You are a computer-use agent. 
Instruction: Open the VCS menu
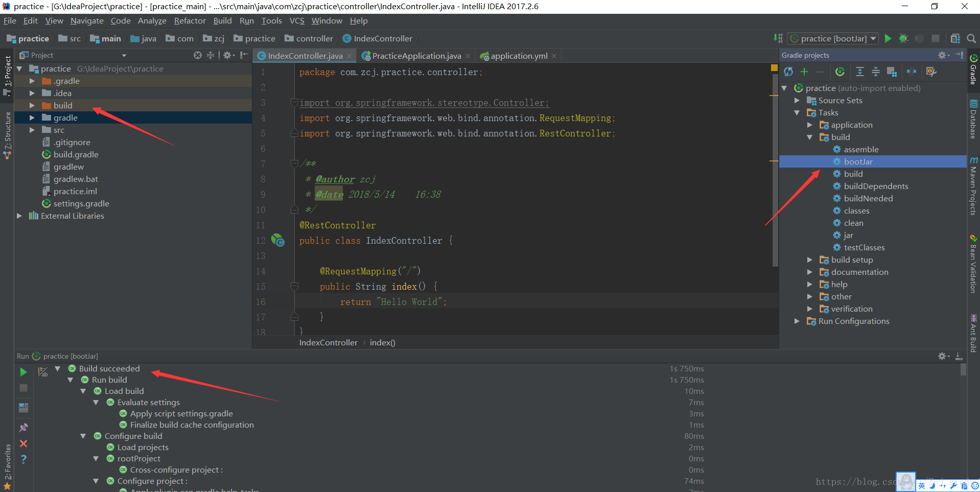[297, 20]
